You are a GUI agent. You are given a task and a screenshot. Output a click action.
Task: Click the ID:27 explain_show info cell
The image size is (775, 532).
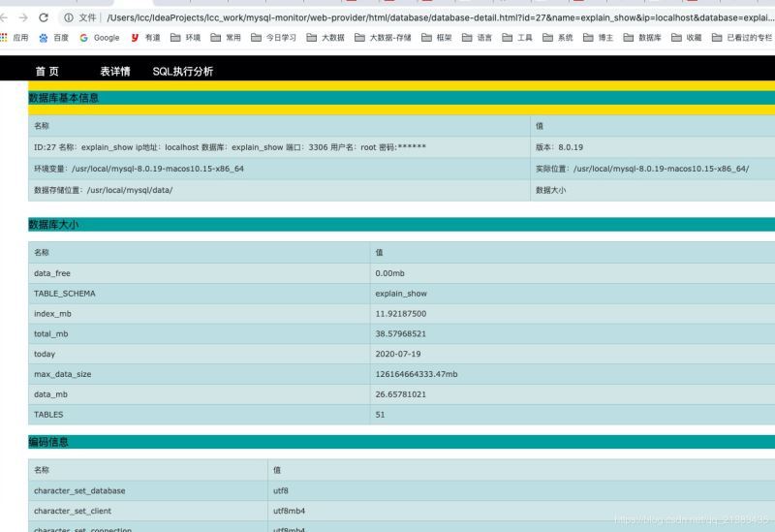tap(279, 147)
